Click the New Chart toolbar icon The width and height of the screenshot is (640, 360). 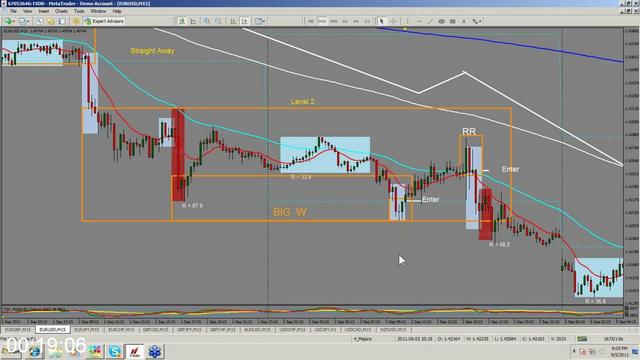8,21
